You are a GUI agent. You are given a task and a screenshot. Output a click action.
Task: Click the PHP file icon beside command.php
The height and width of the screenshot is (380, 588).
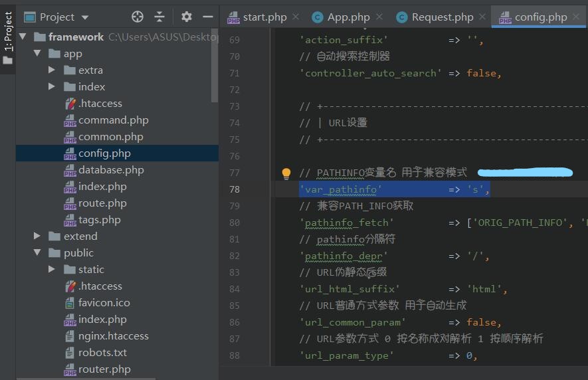70,120
